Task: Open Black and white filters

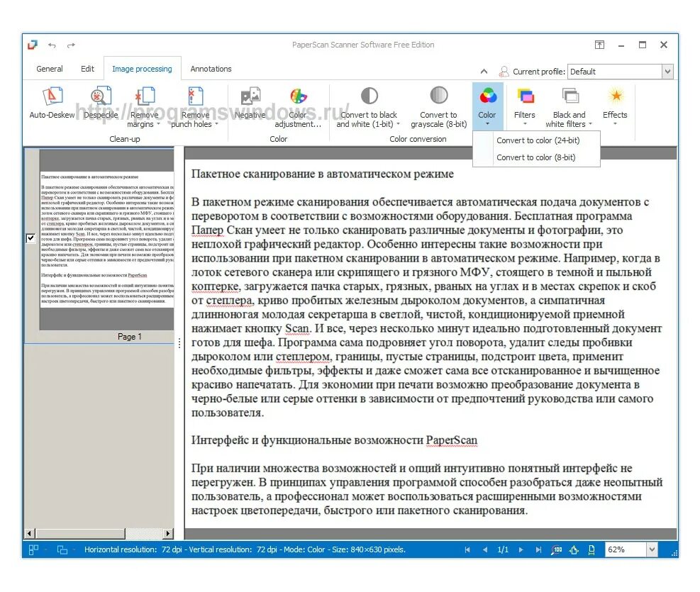Action: (x=569, y=107)
